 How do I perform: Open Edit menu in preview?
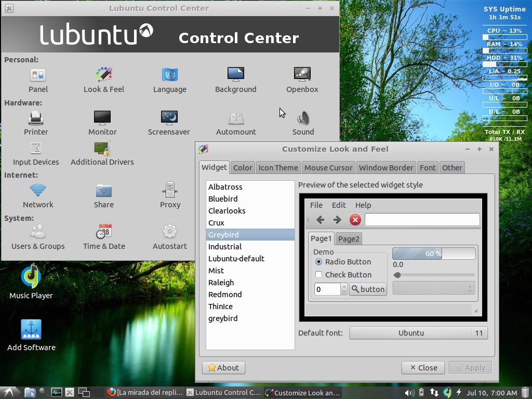[x=339, y=205]
